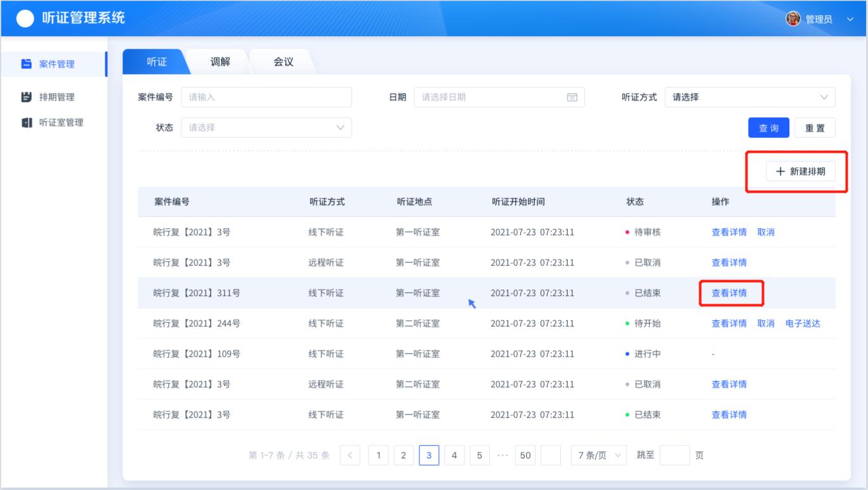This screenshot has height=490, width=868.
Task: Click the white circle system logo
Action: [25, 19]
